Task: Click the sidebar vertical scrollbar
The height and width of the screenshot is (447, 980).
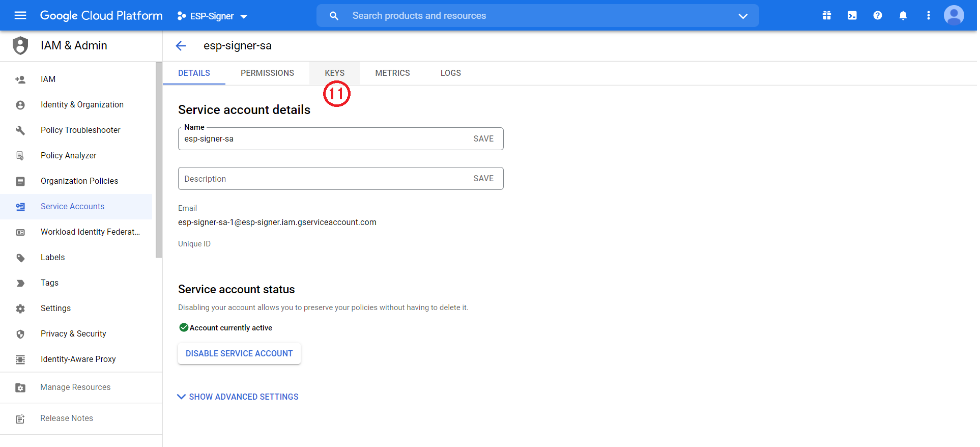Action: tap(159, 160)
